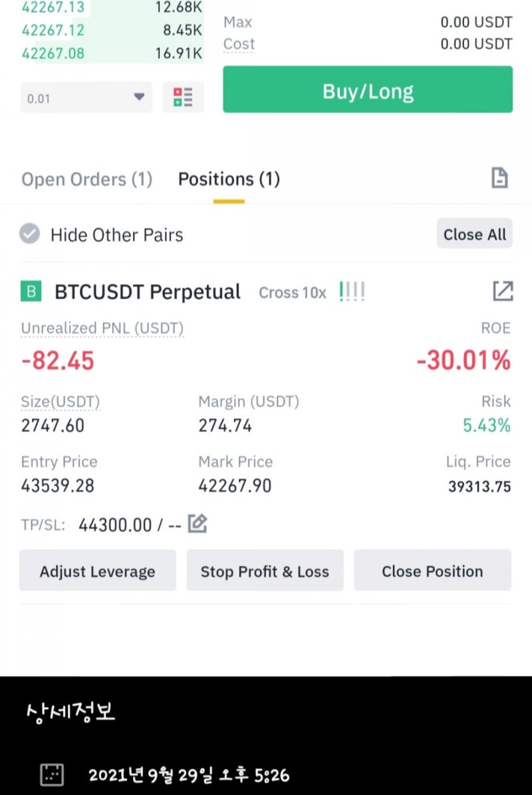Click the dropdown arrow next to 0.01
The image size is (532, 795).
[139, 96]
